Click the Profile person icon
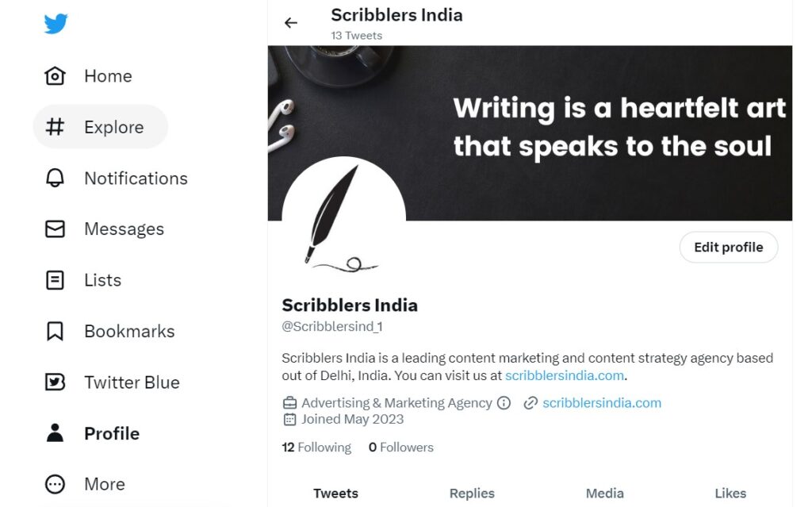 click(x=55, y=433)
